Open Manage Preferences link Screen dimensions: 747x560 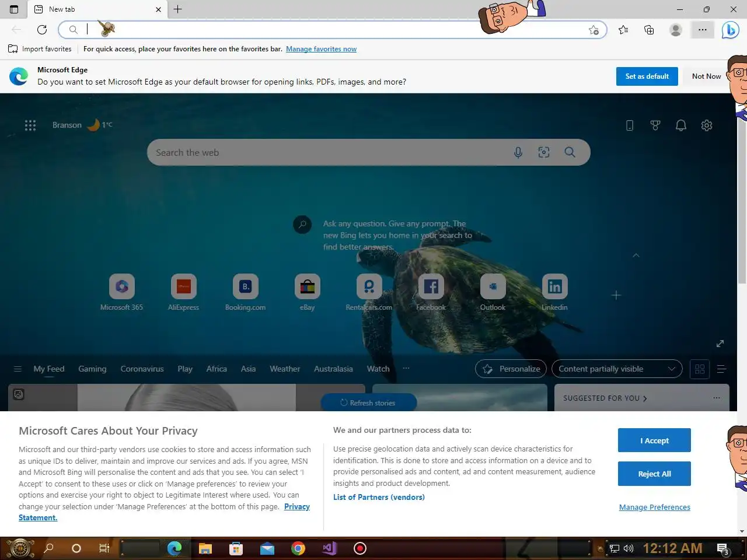(654, 507)
